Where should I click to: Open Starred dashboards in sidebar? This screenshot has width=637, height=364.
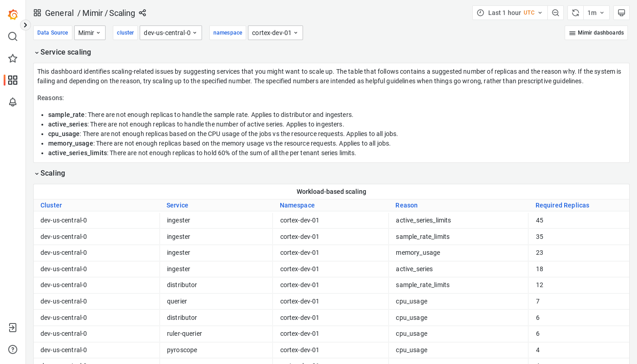(13, 58)
